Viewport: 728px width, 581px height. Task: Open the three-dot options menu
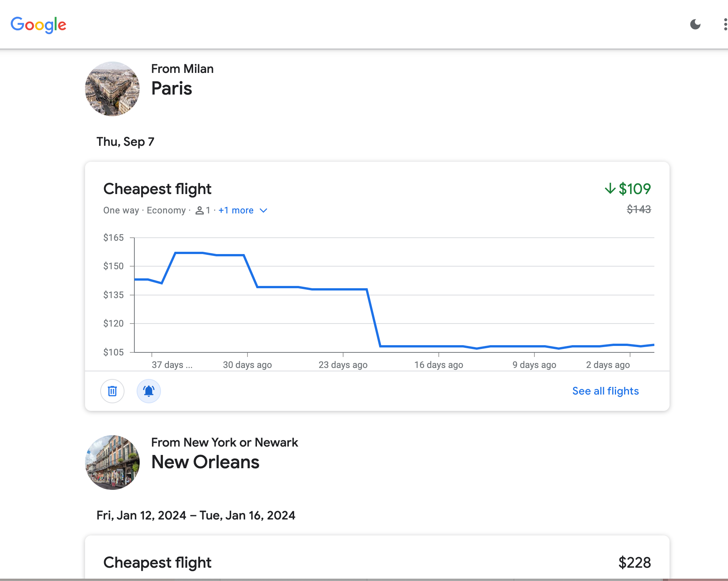(x=725, y=25)
